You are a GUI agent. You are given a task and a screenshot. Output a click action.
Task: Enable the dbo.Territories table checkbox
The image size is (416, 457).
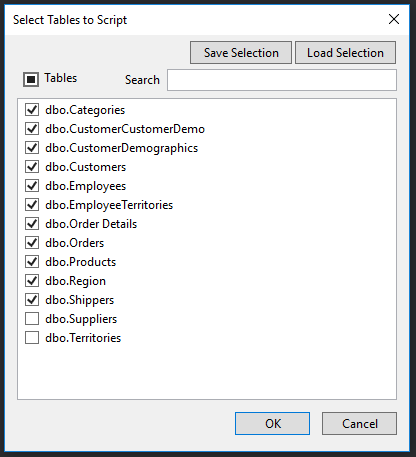coord(32,338)
